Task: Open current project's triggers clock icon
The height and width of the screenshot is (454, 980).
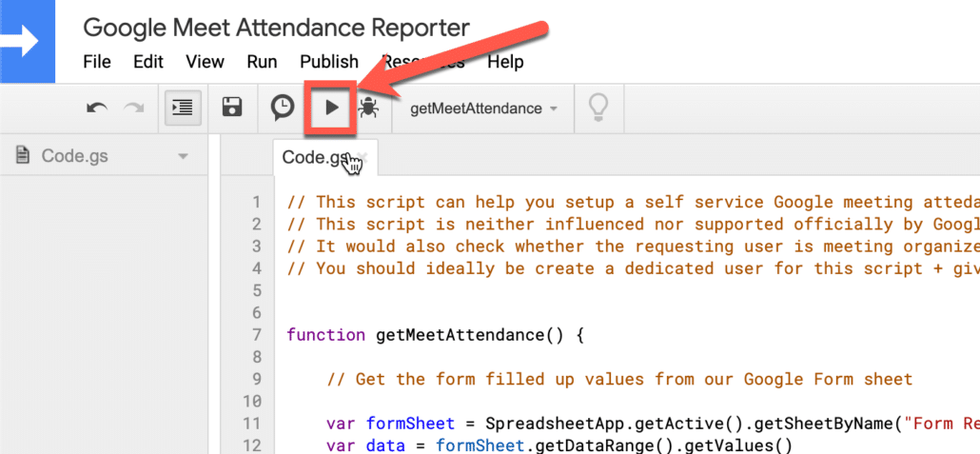Action: tap(282, 108)
